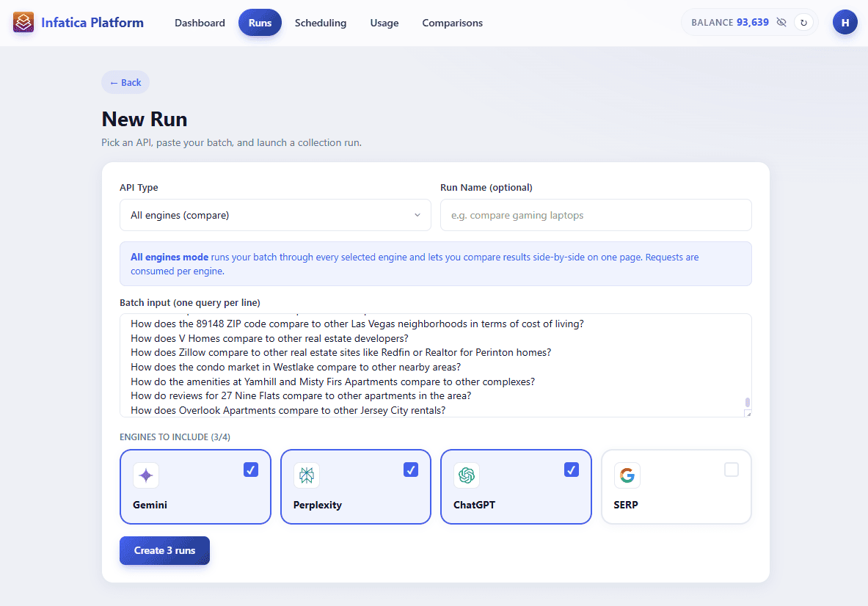Select the ChatGPT engine card label
The width and height of the screenshot is (868, 606).
475,505
